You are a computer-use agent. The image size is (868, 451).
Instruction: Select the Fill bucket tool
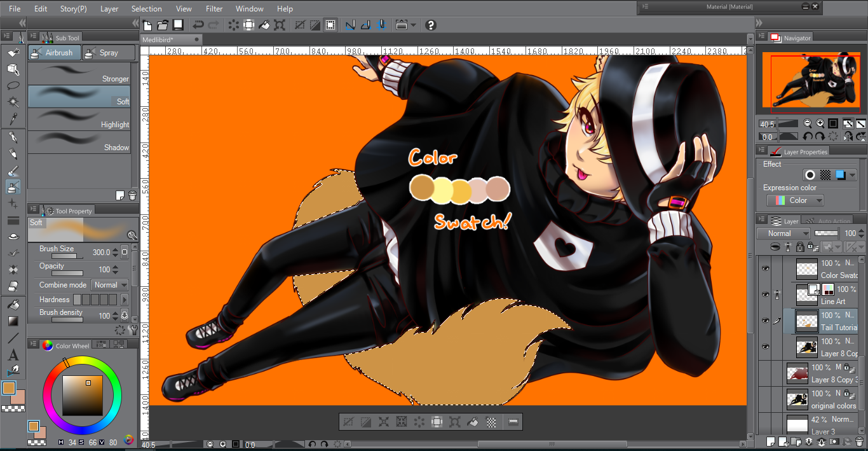click(13, 305)
